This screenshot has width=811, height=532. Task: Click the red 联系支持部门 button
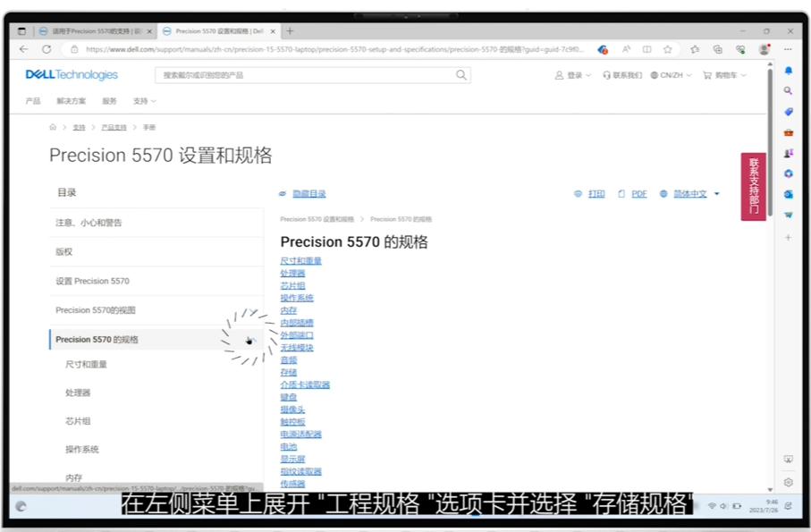point(753,185)
